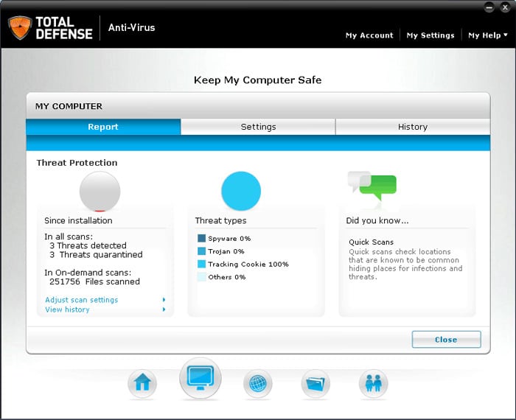The height and width of the screenshot is (420, 516).
Task: Click the MY COMPUTER panel title
Action: (69, 106)
